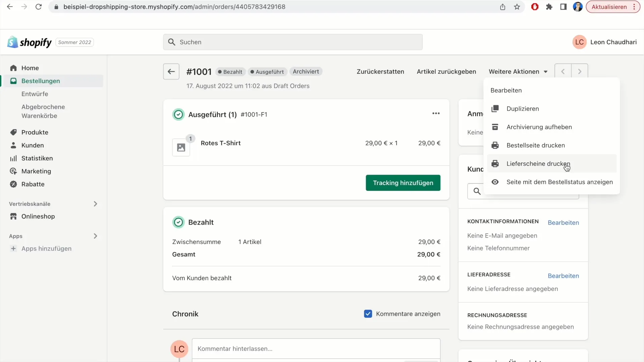The height and width of the screenshot is (362, 644).
Task: Expand Vertriebskanäle section expander
Action: (95, 204)
